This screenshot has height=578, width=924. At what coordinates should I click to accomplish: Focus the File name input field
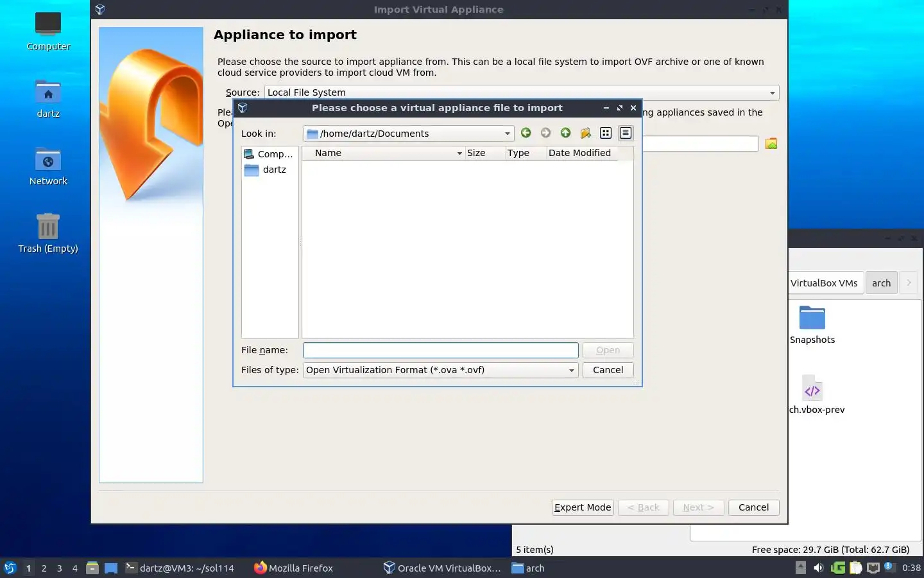click(441, 350)
